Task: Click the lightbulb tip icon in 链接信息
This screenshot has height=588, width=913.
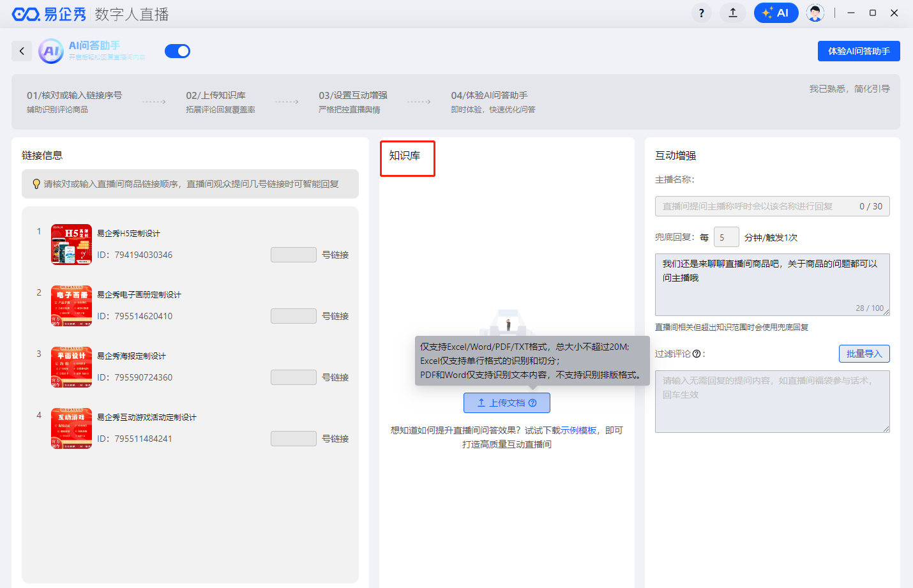Action: click(36, 184)
